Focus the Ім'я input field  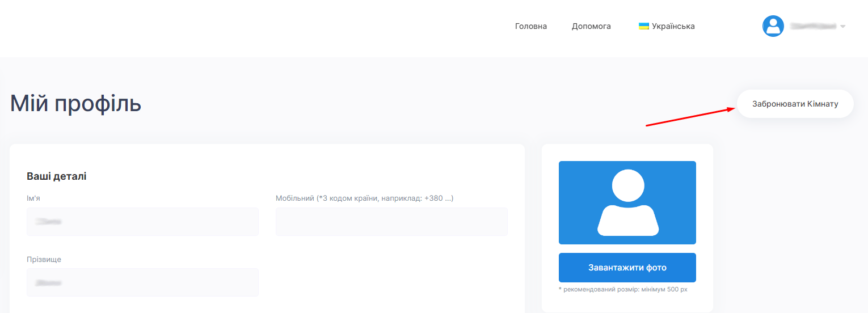coord(142,221)
